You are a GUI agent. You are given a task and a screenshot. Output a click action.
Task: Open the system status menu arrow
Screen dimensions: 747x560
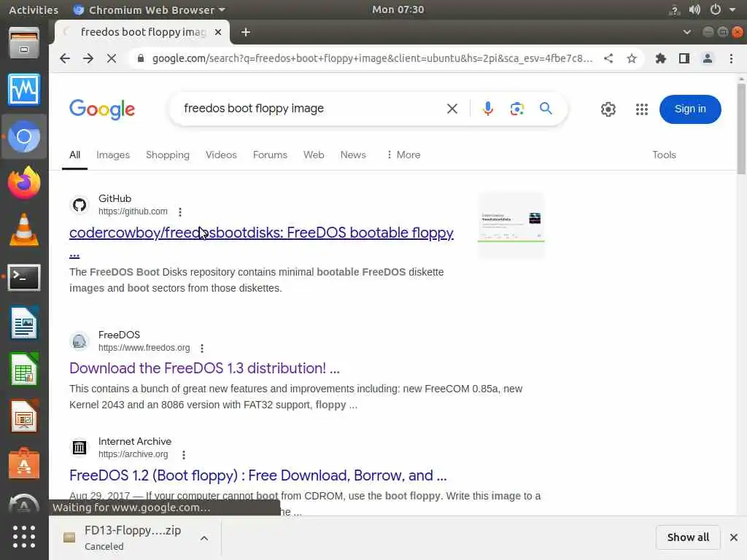tap(732, 9)
